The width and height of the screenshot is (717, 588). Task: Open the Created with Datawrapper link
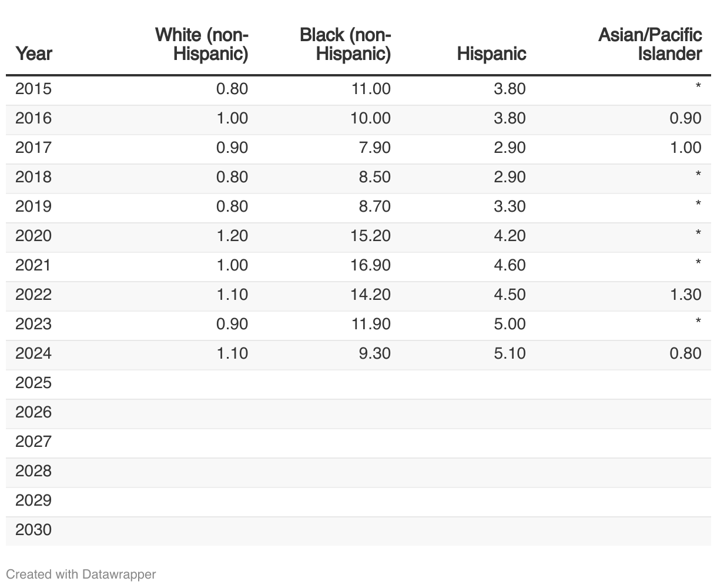81,574
